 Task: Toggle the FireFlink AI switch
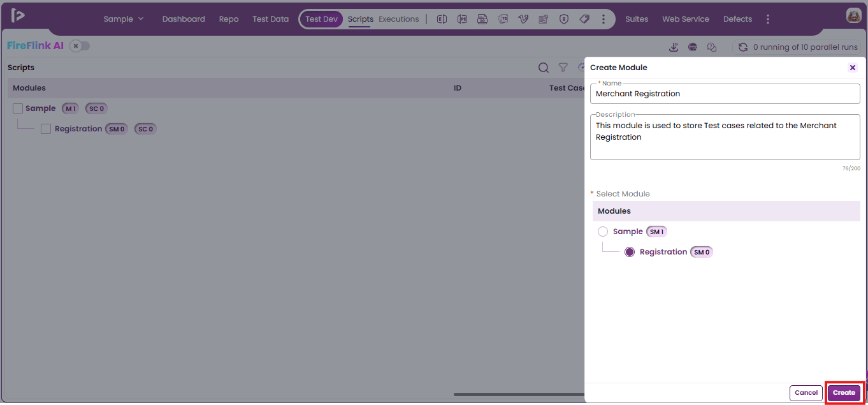tap(80, 46)
